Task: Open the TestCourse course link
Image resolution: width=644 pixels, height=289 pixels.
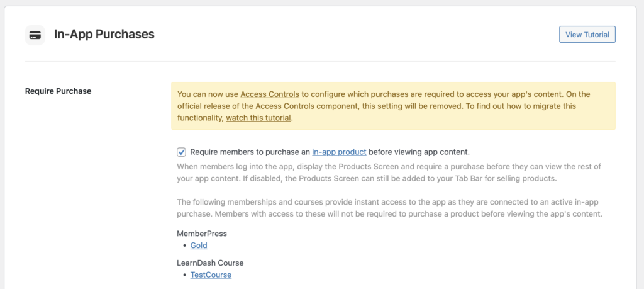Action: tap(211, 275)
